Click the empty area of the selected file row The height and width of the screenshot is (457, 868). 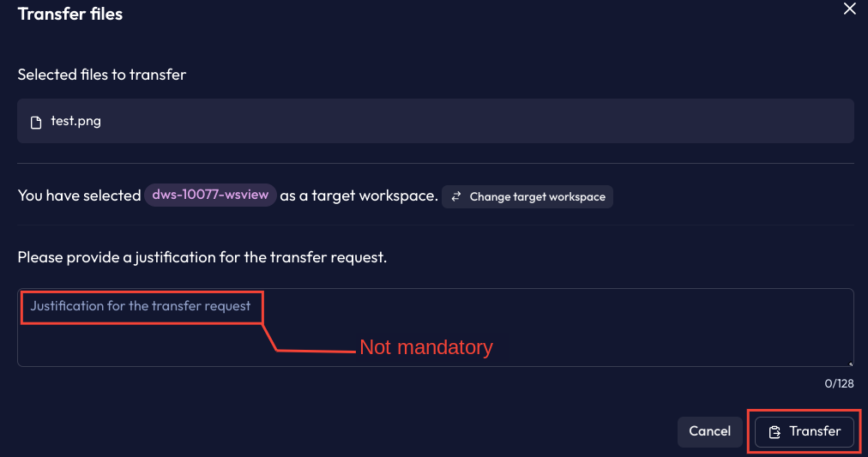(476, 121)
